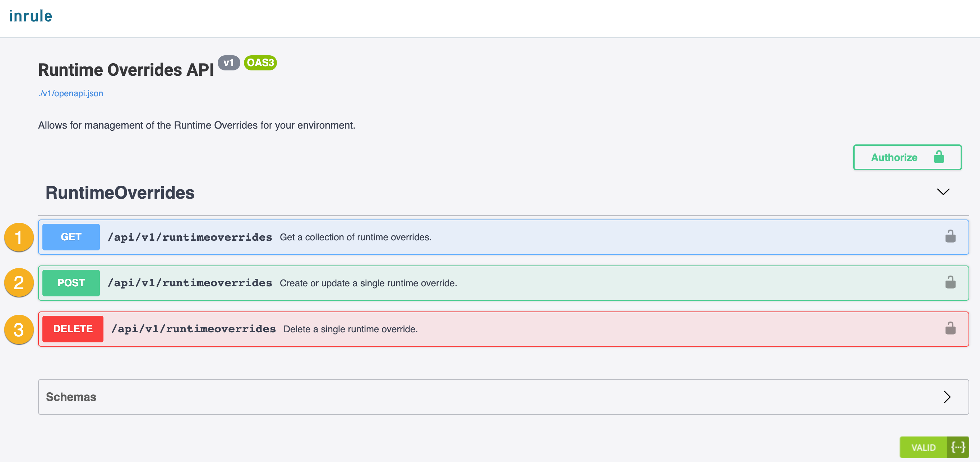980x462 pixels.
Task: Select the RuntimeOverrides section heading
Action: click(120, 193)
